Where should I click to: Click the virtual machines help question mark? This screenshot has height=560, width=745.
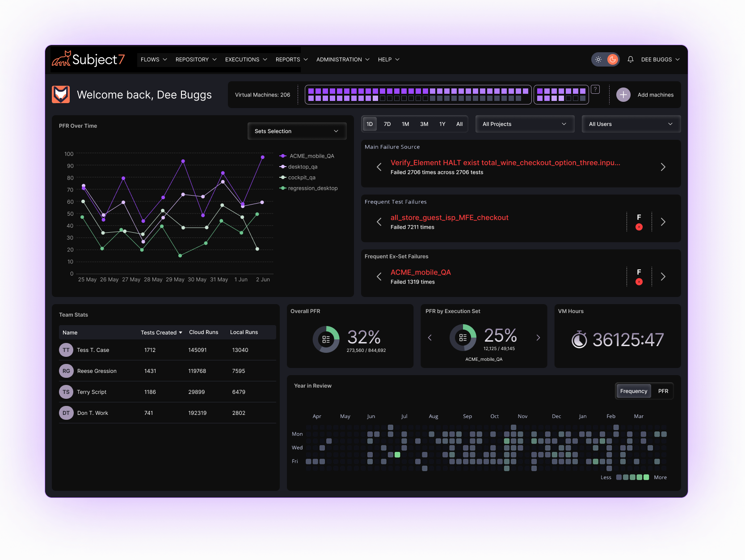click(595, 89)
